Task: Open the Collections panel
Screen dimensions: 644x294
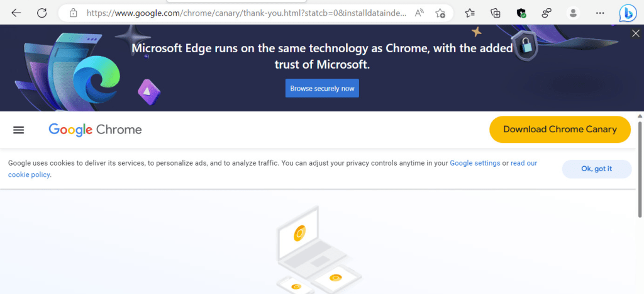Action: coord(496,13)
